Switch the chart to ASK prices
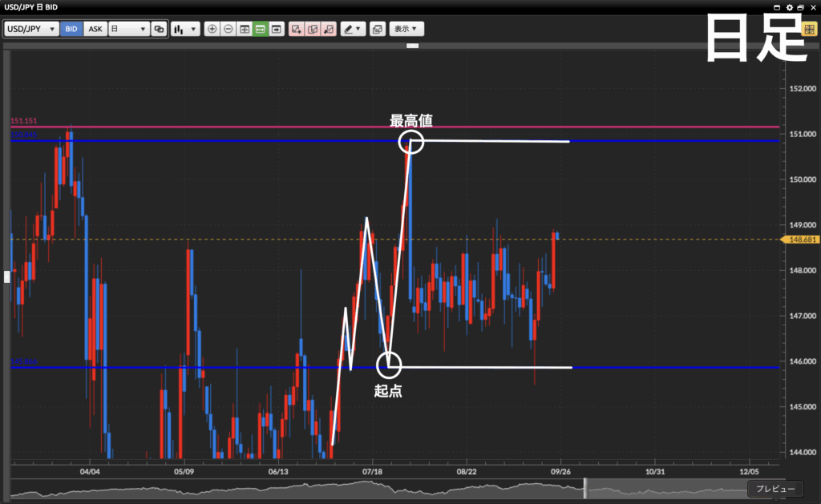Viewport: 821px width, 504px height. coord(95,29)
